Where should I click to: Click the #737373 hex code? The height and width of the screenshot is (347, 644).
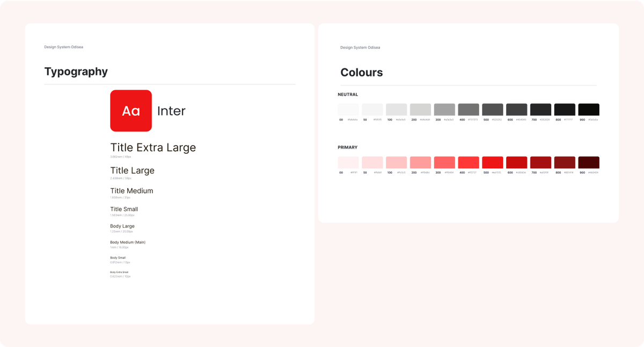point(474,120)
